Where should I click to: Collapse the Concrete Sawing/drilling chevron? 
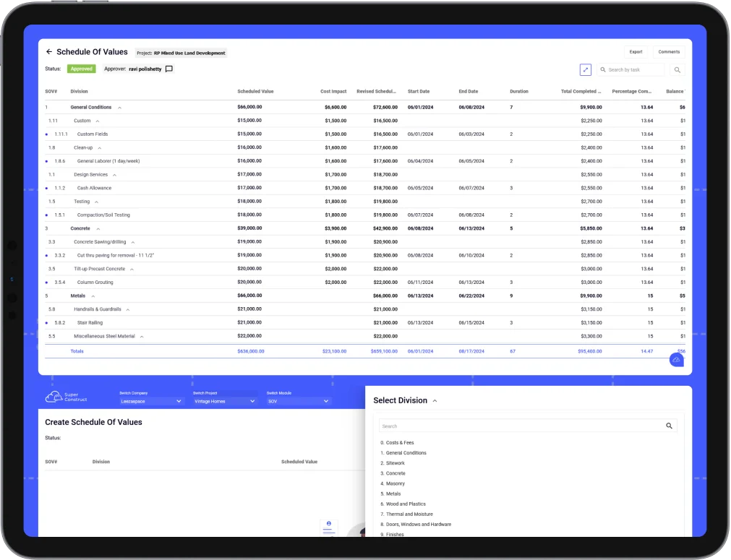tap(133, 242)
